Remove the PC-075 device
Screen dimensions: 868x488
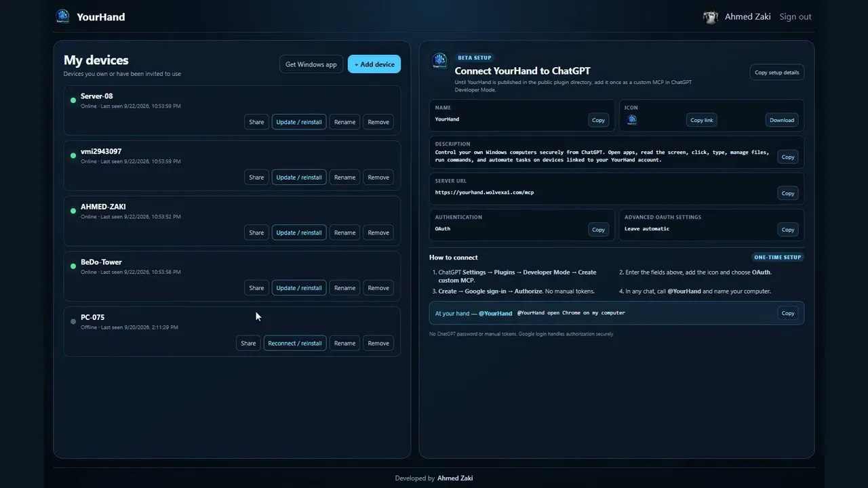click(x=378, y=343)
